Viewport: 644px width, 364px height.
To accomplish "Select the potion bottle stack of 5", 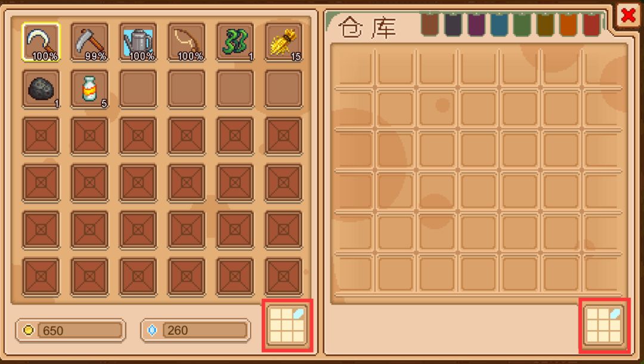I will point(89,89).
